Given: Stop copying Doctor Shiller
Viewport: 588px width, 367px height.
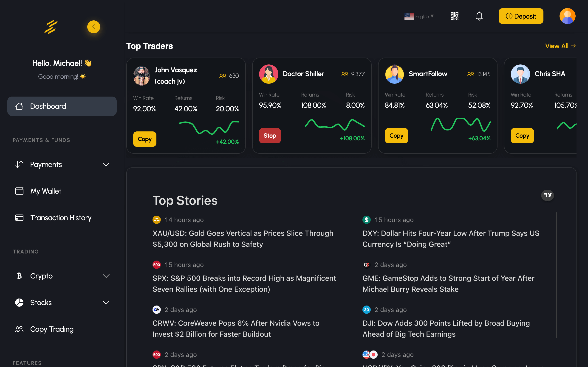Looking at the screenshot, I should click(x=270, y=136).
